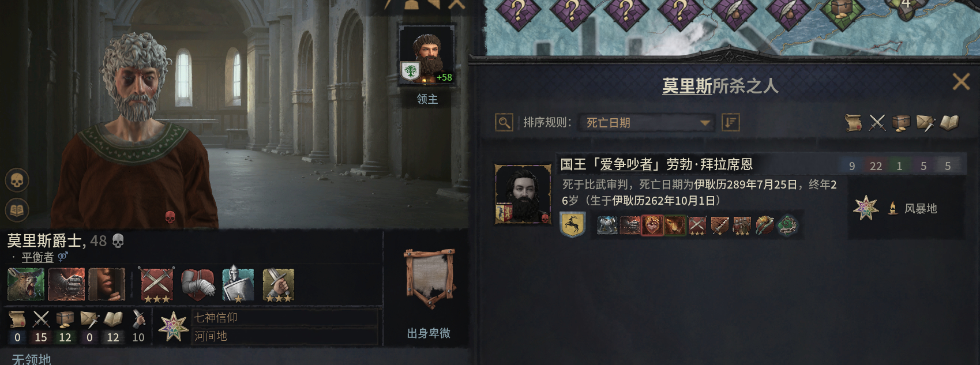Click the search magnifier icon
The width and height of the screenshot is (980, 365).
(x=504, y=122)
